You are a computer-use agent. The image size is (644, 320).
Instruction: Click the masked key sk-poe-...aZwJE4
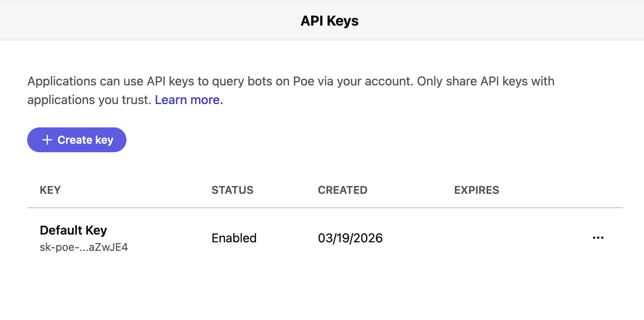tap(84, 247)
